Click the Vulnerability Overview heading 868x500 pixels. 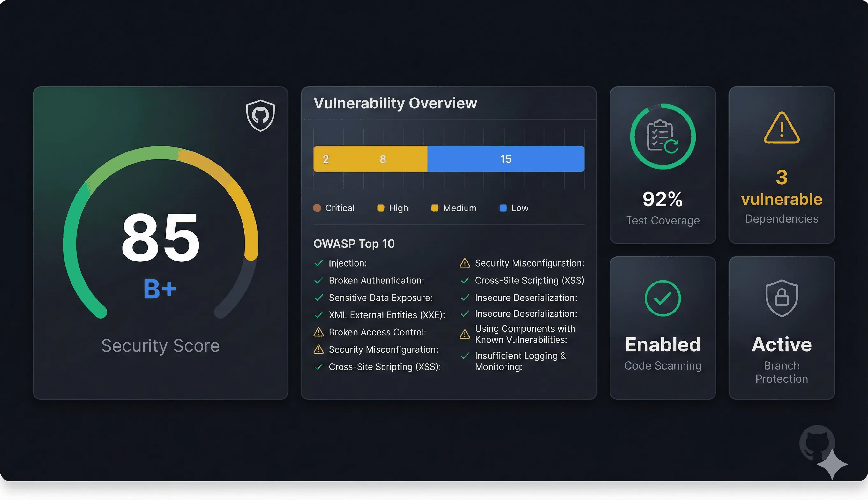tap(395, 103)
